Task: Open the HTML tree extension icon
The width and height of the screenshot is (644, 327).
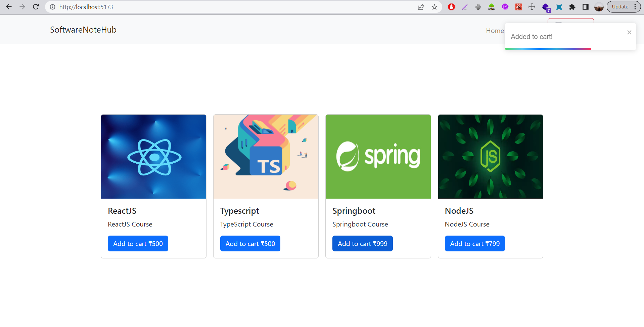Action: pyautogui.click(x=492, y=7)
